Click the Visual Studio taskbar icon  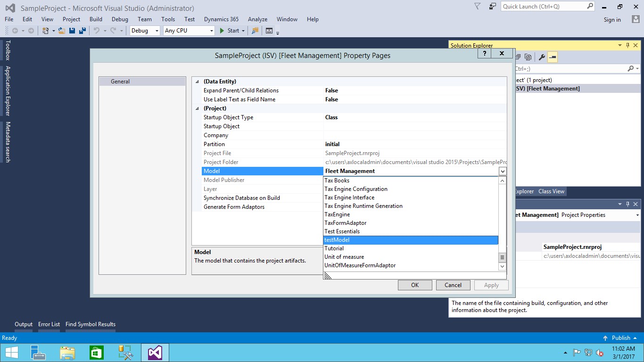[x=155, y=353]
